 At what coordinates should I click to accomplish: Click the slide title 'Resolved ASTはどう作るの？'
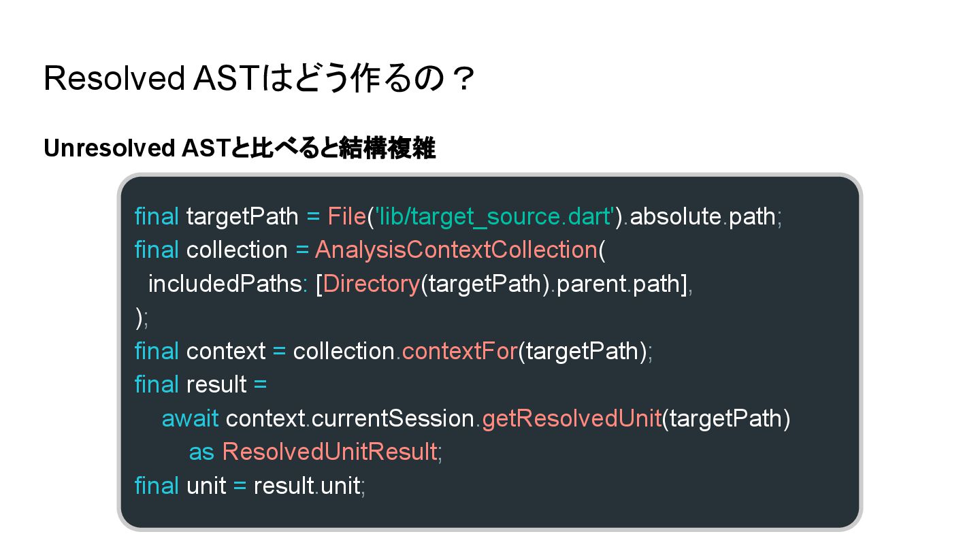pos(259,79)
